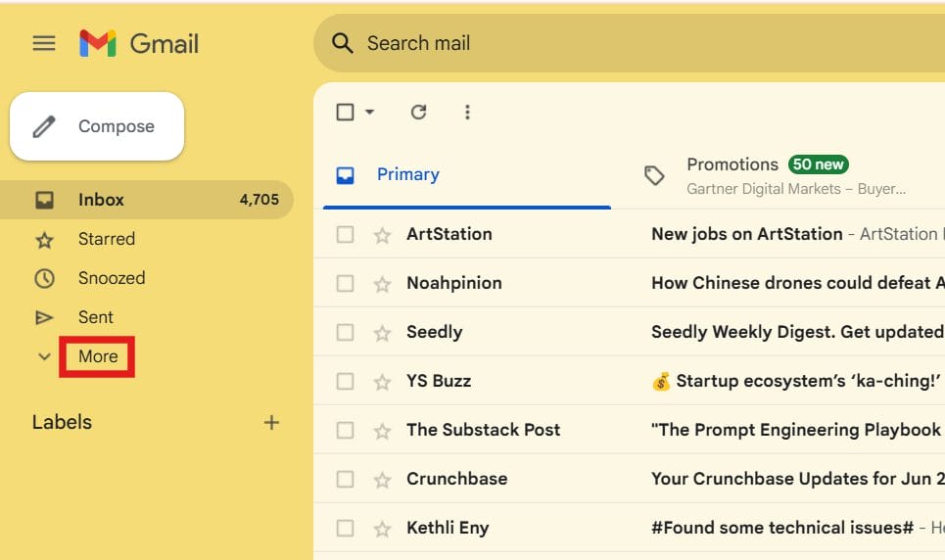Click the Compose pencil icon
Screen dimensions: 945x560
(x=44, y=126)
